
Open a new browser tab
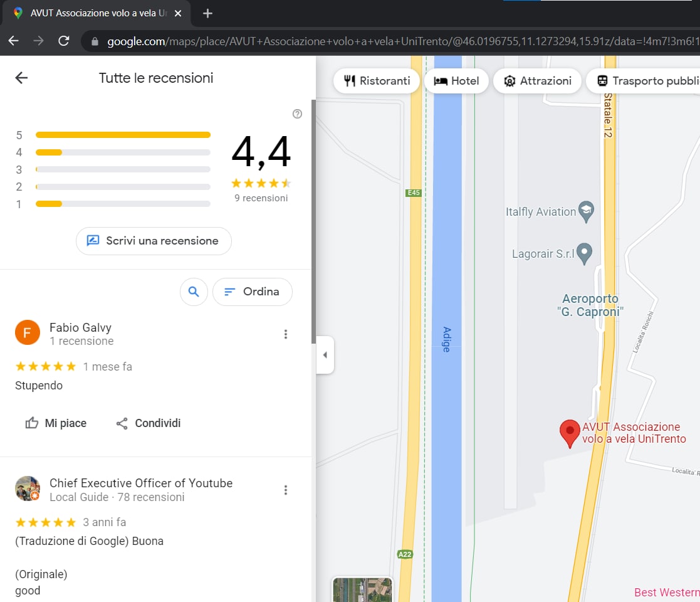click(207, 13)
